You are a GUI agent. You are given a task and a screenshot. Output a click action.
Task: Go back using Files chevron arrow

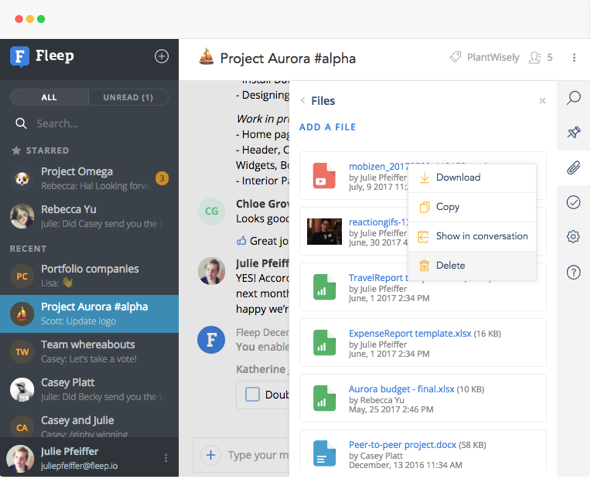click(x=303, y=101)
